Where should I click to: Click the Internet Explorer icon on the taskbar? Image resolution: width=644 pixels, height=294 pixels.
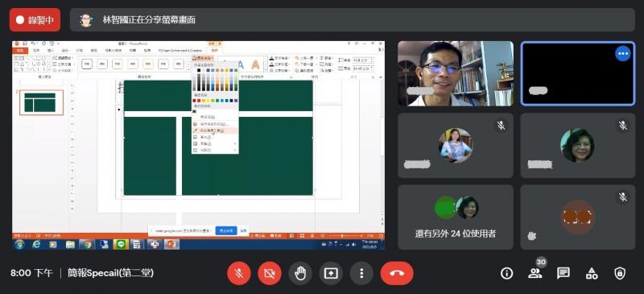[x=36, y=245]
